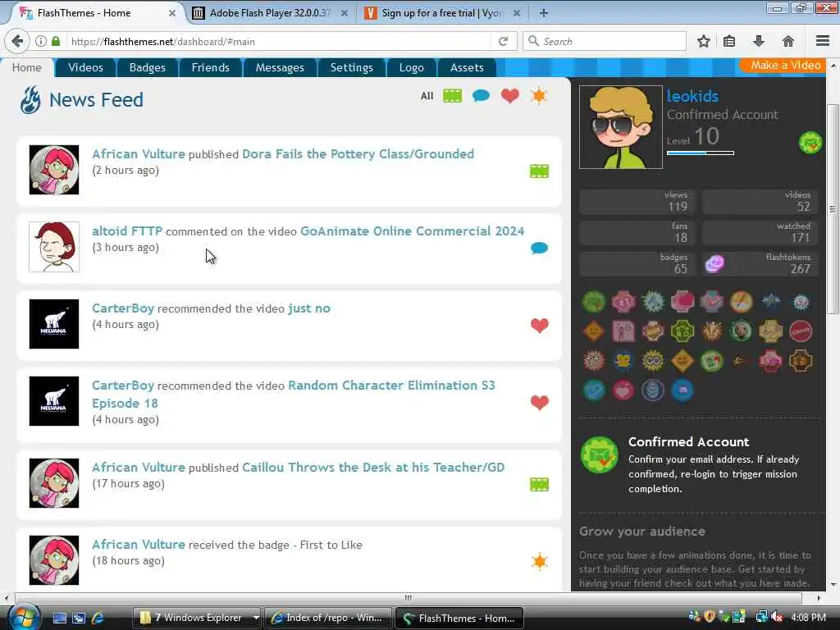Open altoid FTTP profile link
The height and width of the screenshot is (630, 840).
click(x=127, y=231)
